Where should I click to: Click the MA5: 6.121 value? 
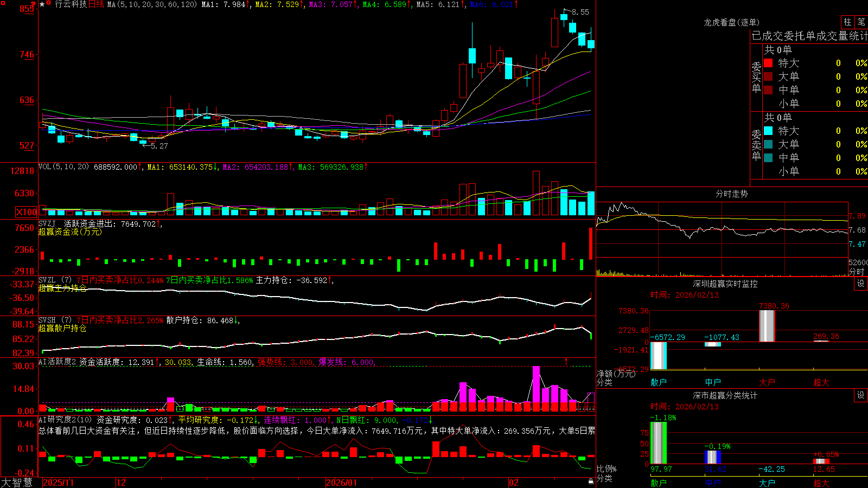[441, 4]
